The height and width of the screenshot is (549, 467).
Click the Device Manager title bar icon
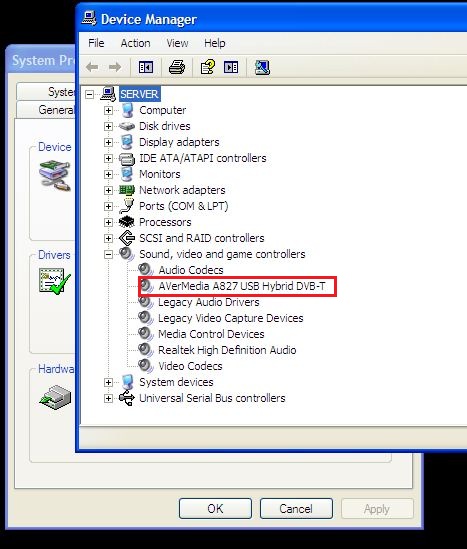[x=89, y=18]
